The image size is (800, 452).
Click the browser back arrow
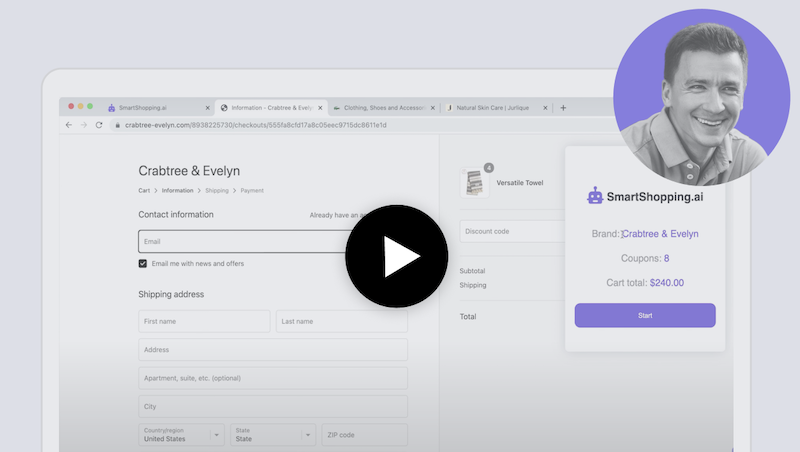69,125
